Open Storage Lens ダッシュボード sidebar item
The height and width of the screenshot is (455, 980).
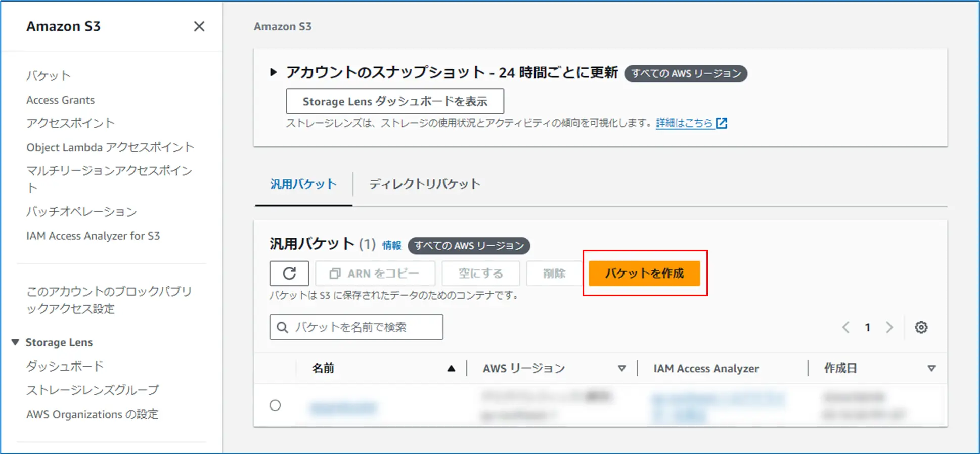click(65, 366)
